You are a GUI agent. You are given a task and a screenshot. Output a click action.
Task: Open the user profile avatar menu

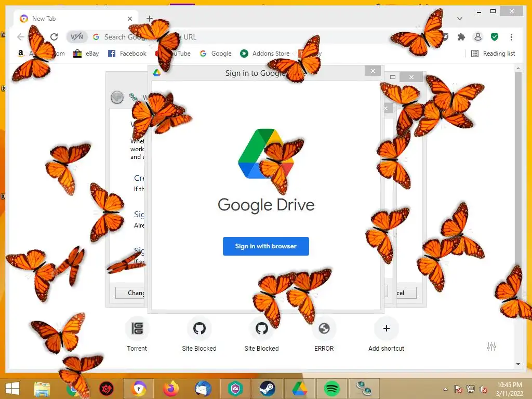(478, 37)
